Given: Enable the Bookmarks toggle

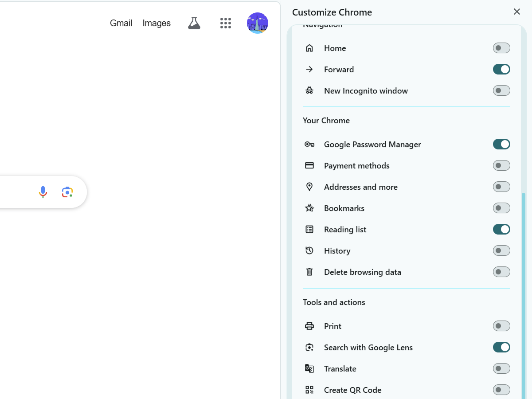Looking at the screenshot, I should tap(501, 208).
